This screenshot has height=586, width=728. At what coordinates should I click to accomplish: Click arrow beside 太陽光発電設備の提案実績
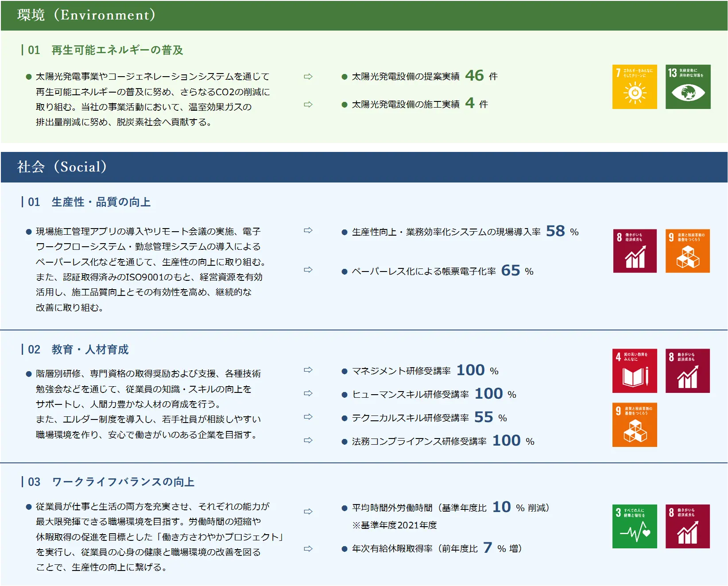[308, 77]
